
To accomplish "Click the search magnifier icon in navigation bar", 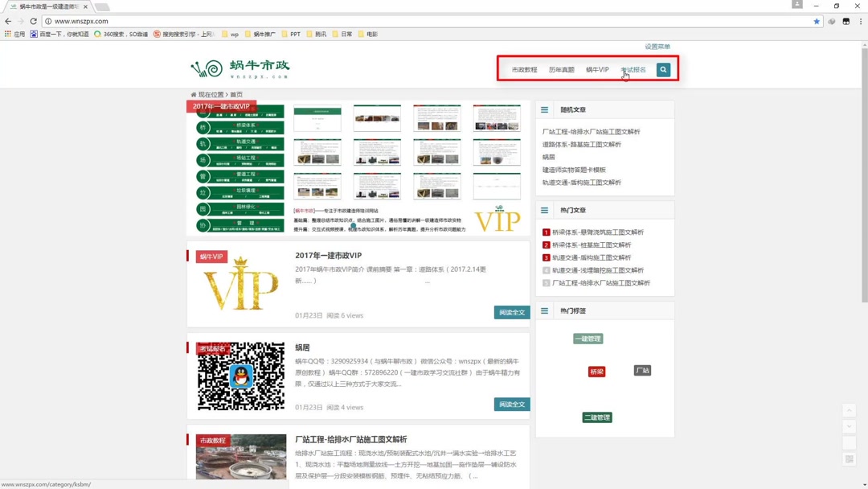I will point(662,69).
